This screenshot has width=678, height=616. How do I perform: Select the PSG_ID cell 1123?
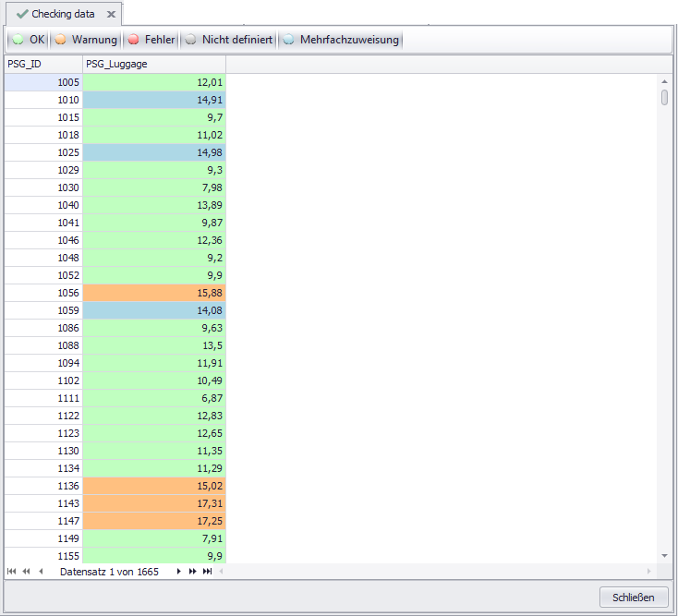point(43,433)
